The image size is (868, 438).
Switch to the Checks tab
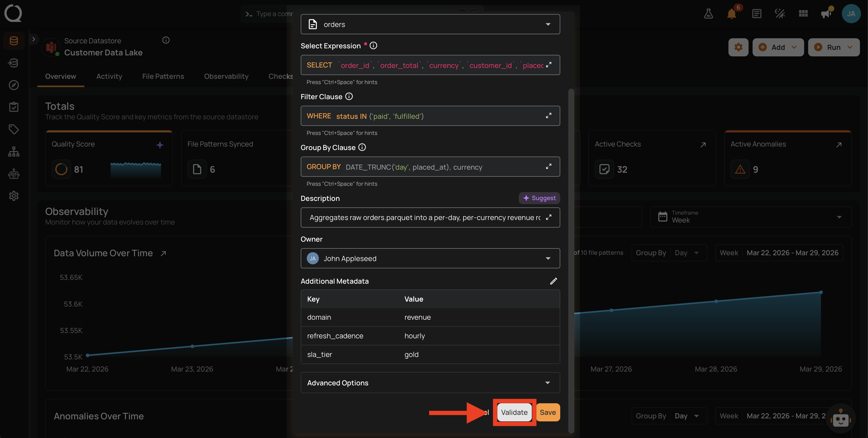click(x=281, y=76)
